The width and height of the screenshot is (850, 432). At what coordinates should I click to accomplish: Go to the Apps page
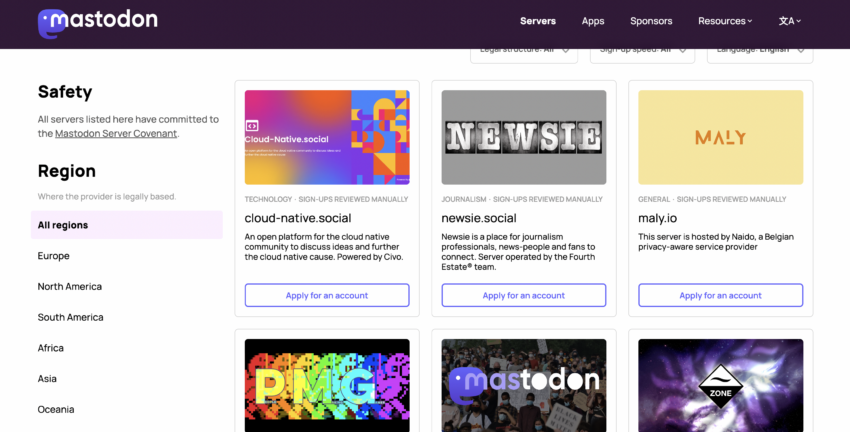[593, 21]
